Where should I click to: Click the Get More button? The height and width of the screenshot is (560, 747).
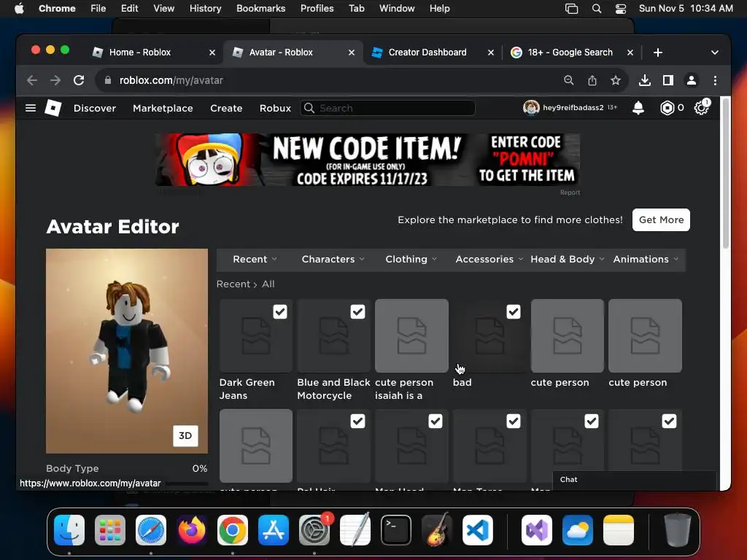point(661,219)
